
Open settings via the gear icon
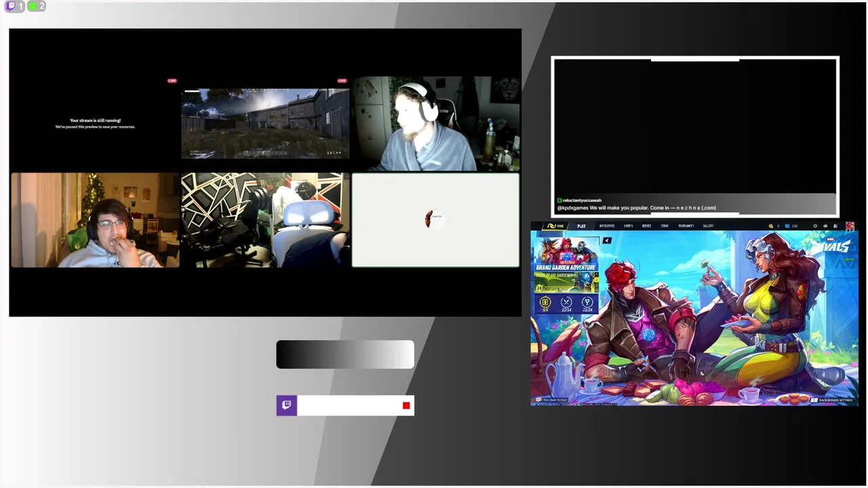click(x=815, y=226)
